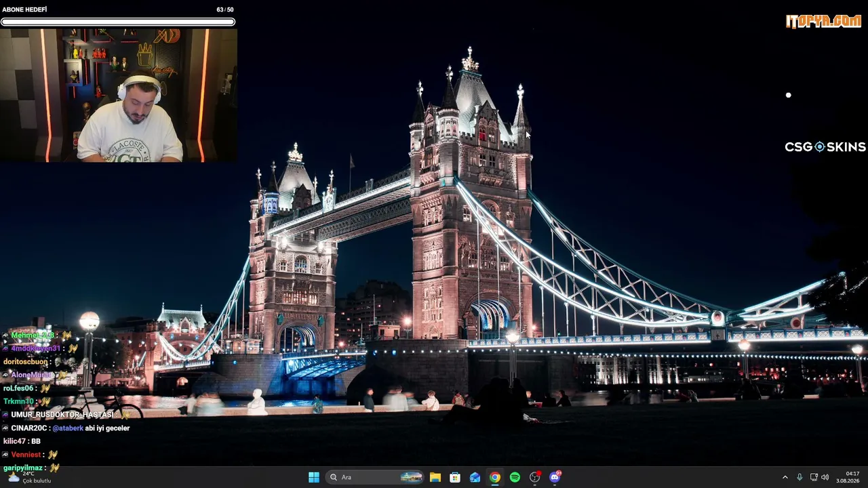Open the Outlook mail app icon
The image size is (868, 488).
coord(475,477)
